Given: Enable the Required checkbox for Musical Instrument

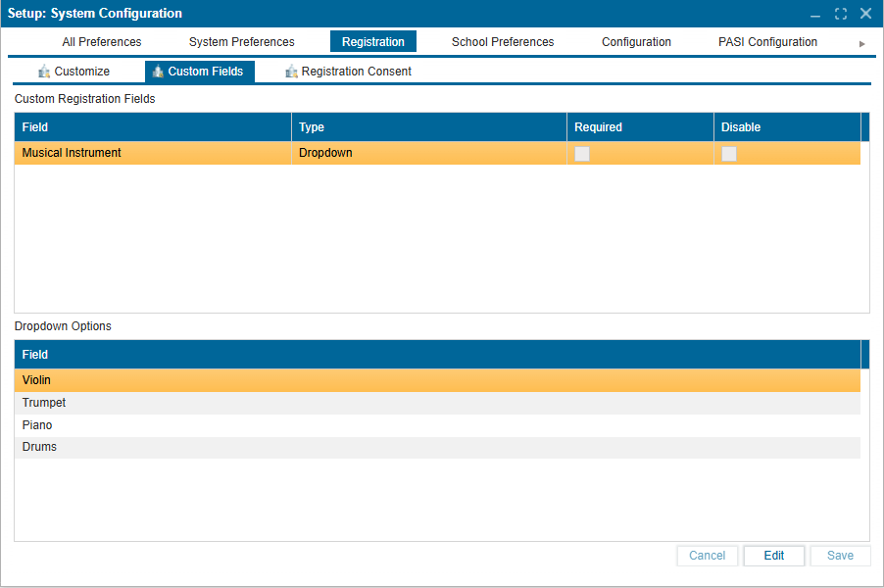Looking at the screenshot, I should (582, 154).
